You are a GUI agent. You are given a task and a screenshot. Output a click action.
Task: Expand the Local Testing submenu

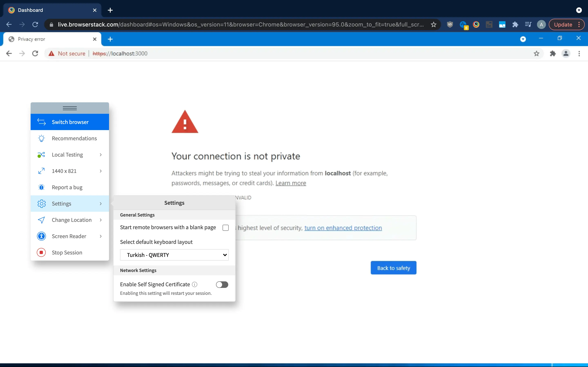pos(69,155)
